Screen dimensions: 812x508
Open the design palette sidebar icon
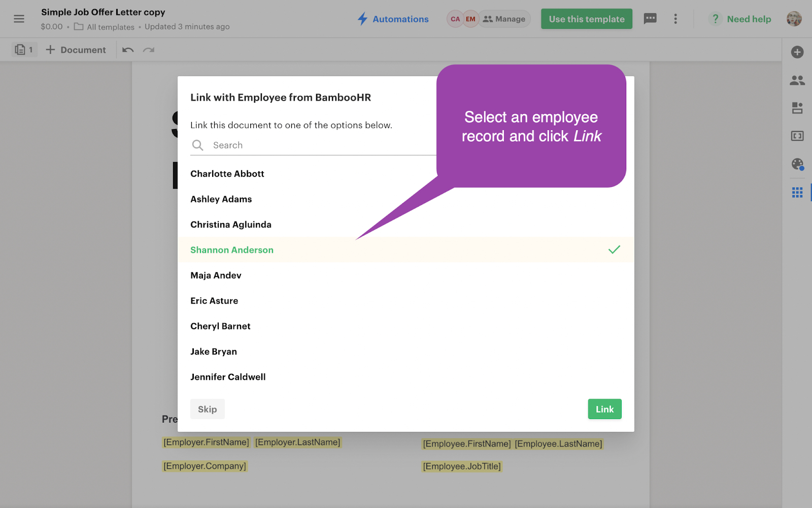point(797,164)
